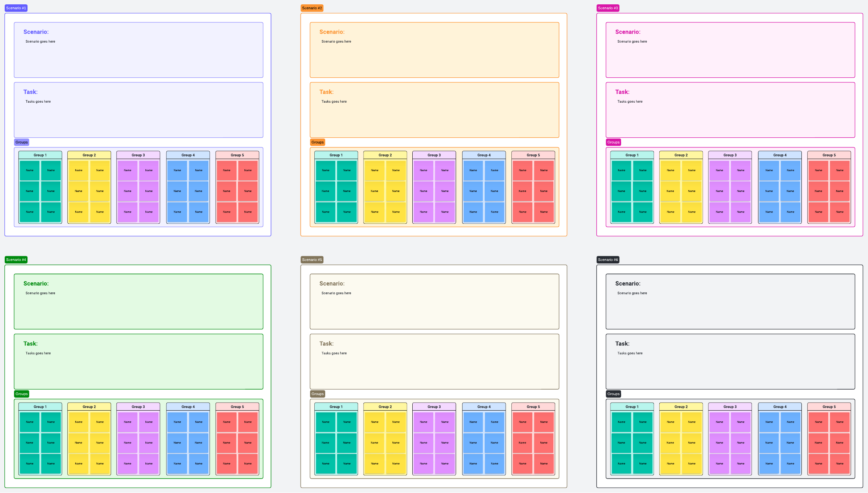This screenshot has height=493, width=868.
Task: Click 'Scenario goes here' text in Scenario #1
Action: pos(40,42)
